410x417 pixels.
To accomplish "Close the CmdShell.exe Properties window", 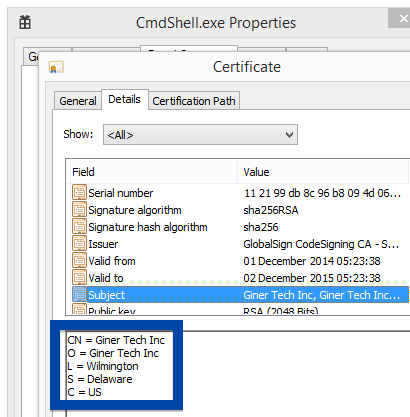I will coord(400,19).
